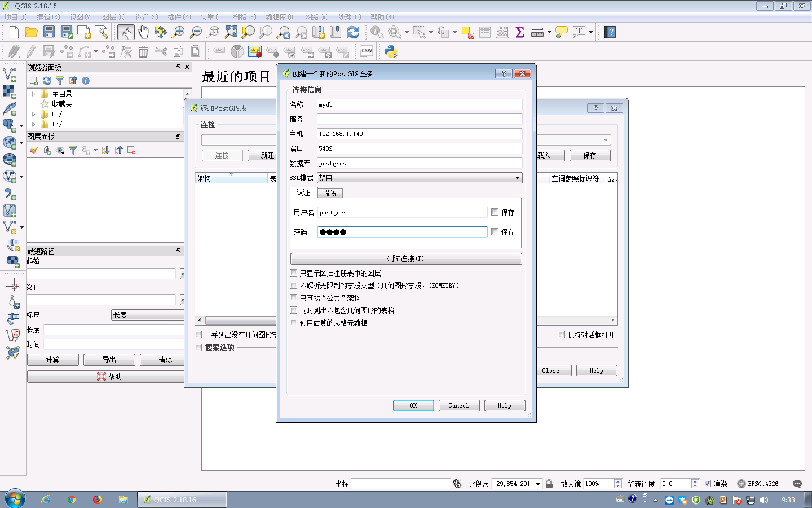Click EPSG:4326 CRS status icon

click(x=758, y=484)
